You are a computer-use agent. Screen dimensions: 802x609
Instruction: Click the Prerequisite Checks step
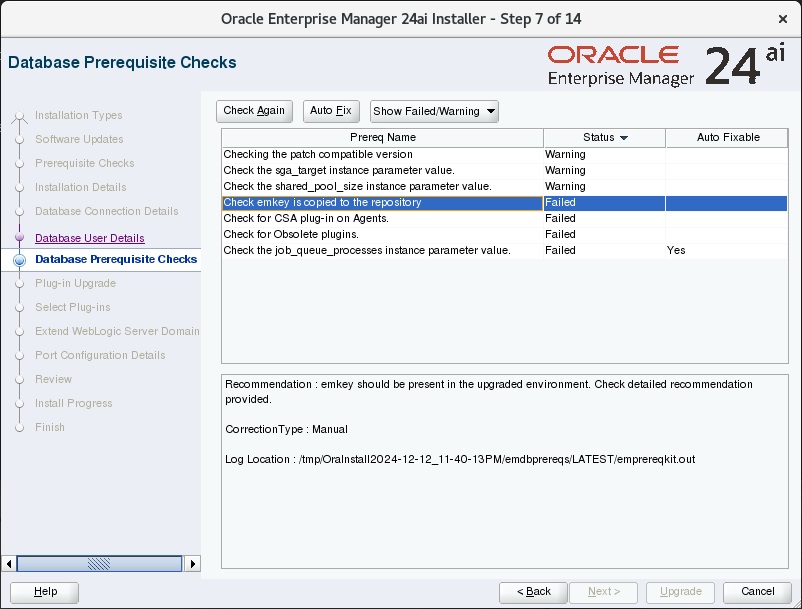pos(85,164)
